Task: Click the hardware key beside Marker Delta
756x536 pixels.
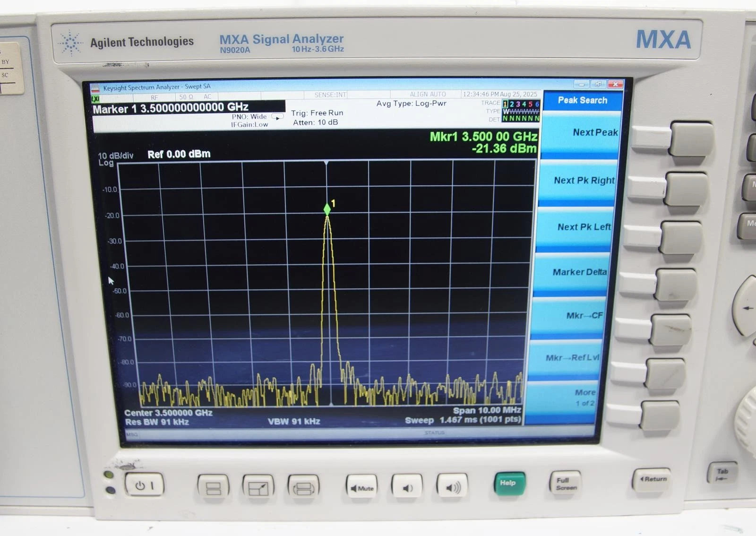Action: coord(676,285)
